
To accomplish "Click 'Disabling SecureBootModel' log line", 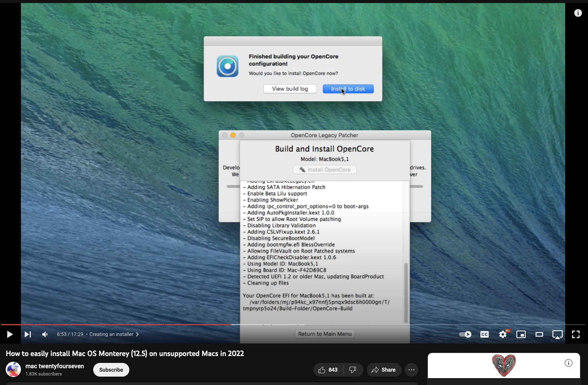I will [x=279, y=238].
